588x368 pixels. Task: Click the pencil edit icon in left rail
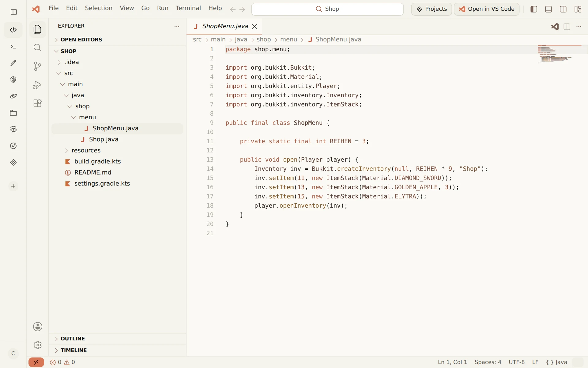click(x=13, y=63)
